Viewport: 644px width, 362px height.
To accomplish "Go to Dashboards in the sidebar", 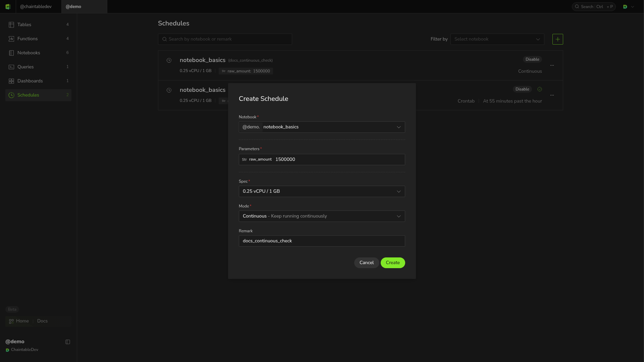I will [38, 81].
